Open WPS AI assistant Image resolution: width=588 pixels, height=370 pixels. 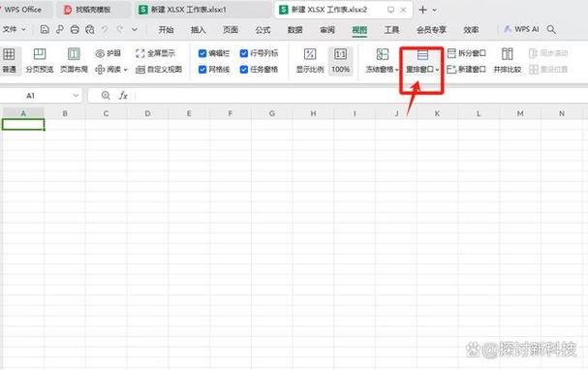pos(521,29)
